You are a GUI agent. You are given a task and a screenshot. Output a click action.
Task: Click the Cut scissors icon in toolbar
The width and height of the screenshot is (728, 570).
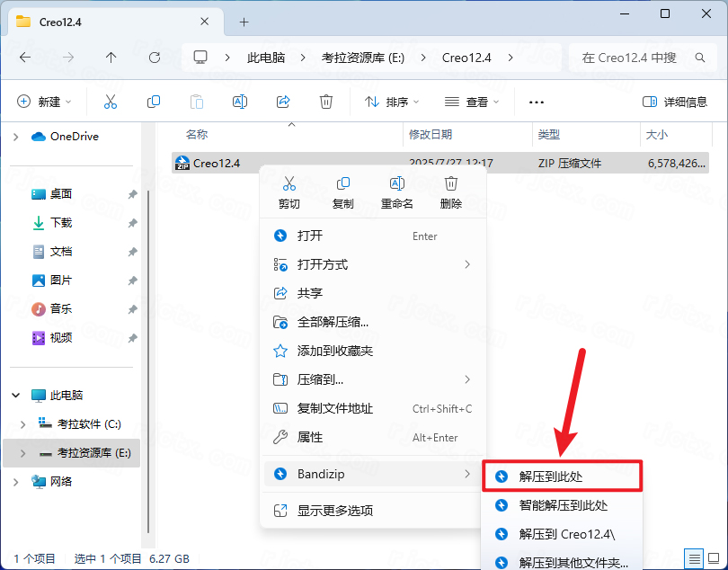[110, 102]
